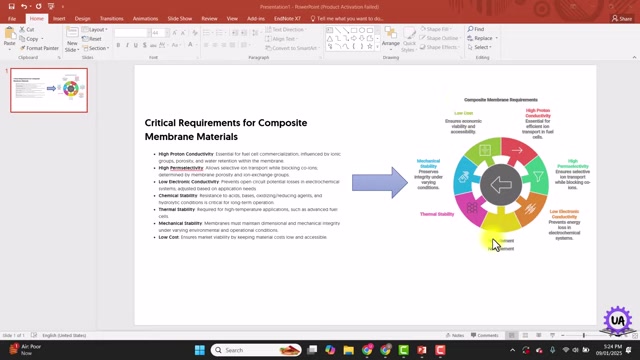
Task: Open the Notes pane from status bar
Action: click(x=455, y=335)
